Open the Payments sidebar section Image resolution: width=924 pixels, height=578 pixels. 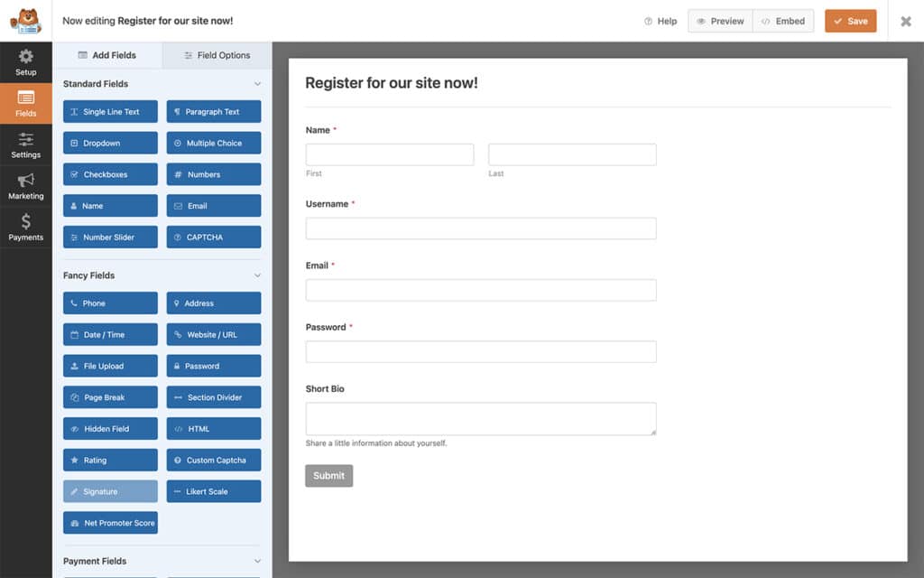pos(25,226)
